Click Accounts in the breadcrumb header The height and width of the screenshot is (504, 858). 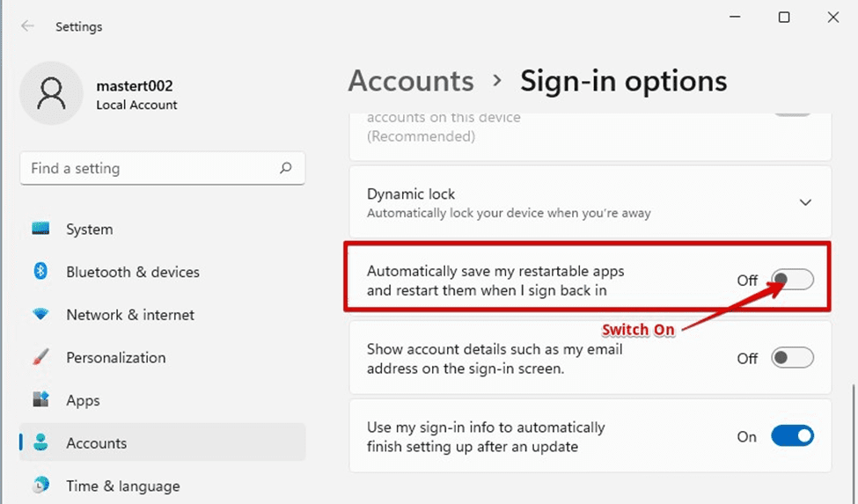pos(410,81)
